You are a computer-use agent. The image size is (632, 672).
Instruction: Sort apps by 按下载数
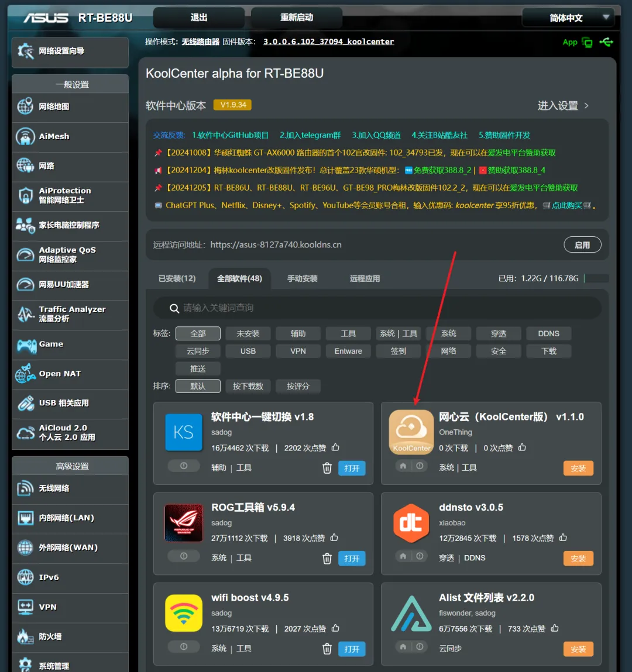point(248,386)
